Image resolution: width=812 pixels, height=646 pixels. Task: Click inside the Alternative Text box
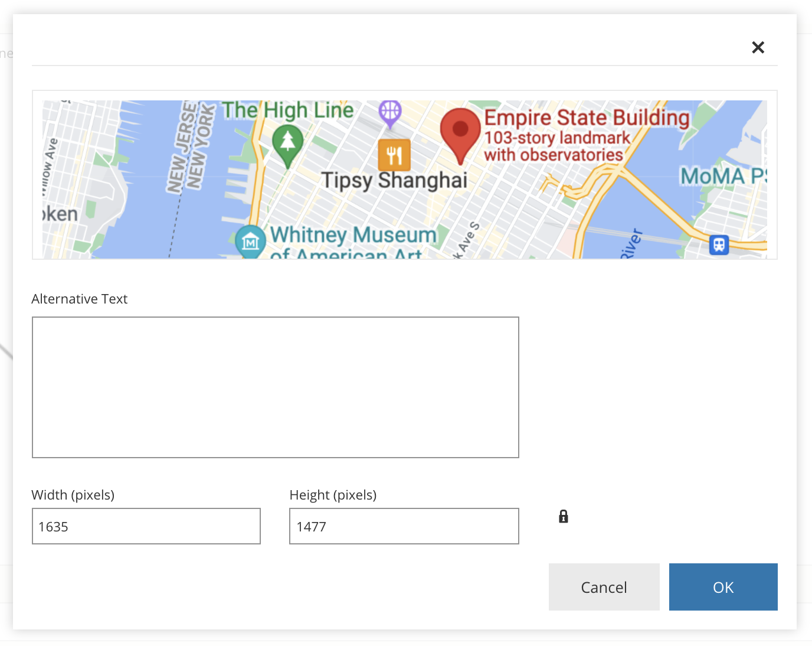click(275, 387)
